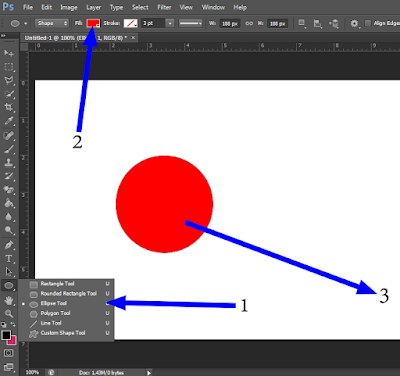The width and height of the screenshot is (400, 376).
Task: Choose Rectangle Tool from flyout
Action: [x=66, y=284]
